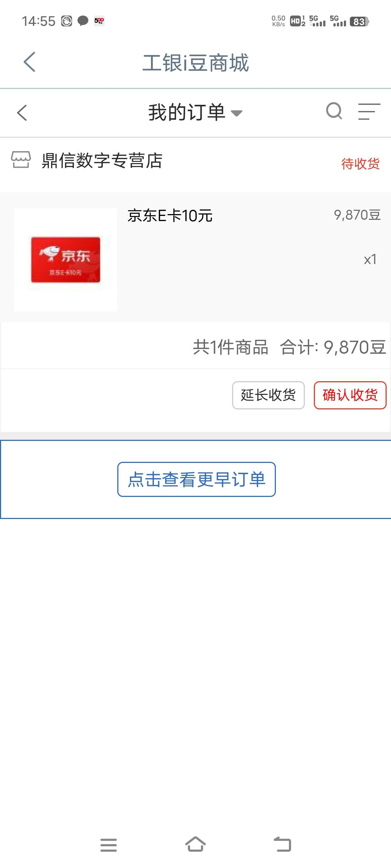Click 点击查看更早订单 button

(197, 479)
